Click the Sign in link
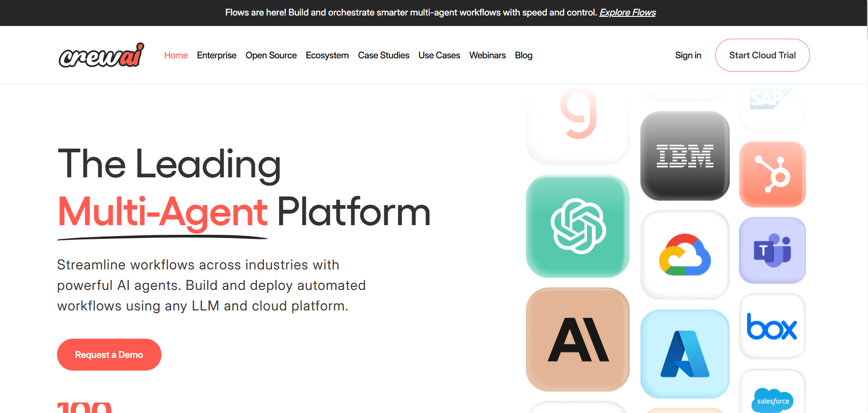This screenshot has width=868, height=413. tap(688, 55)
